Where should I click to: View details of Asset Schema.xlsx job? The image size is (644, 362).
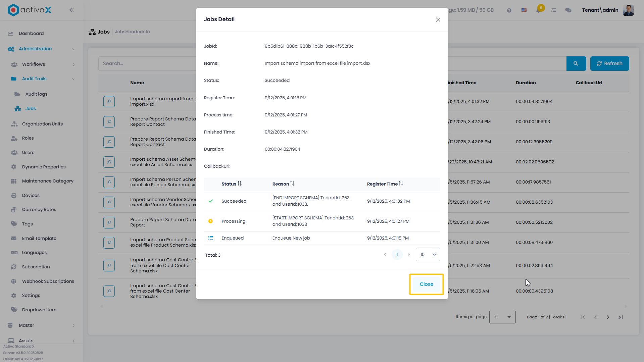[x=109, y=162]
